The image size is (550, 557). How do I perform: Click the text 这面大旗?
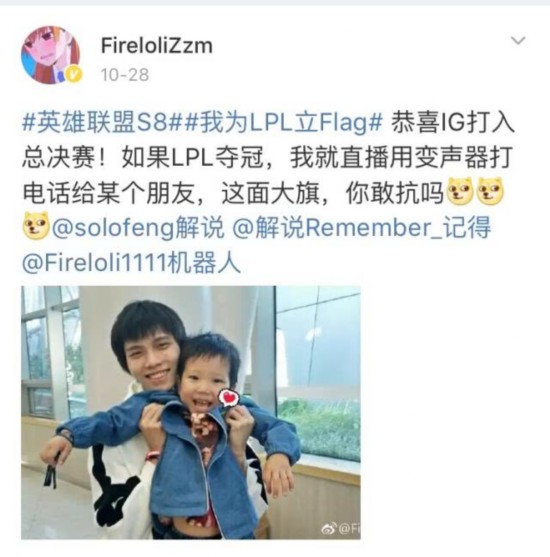click(x=270, y=193)
